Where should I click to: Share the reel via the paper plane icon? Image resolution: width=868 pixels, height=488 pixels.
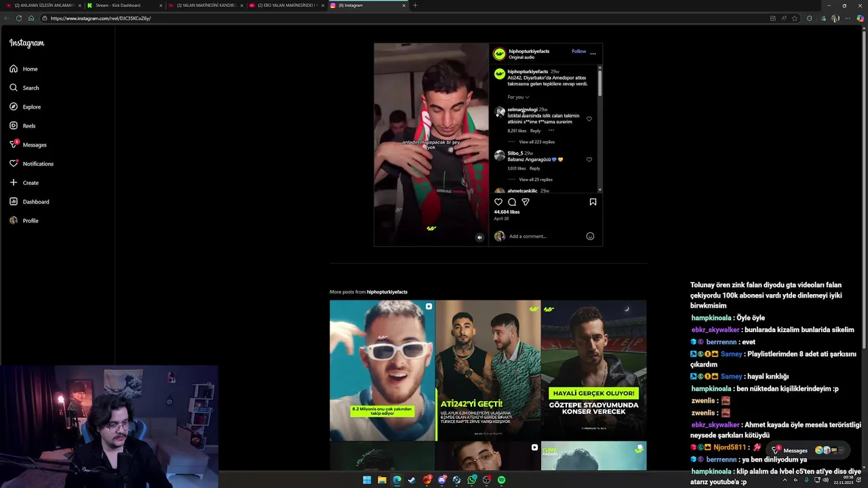(526, 202)
